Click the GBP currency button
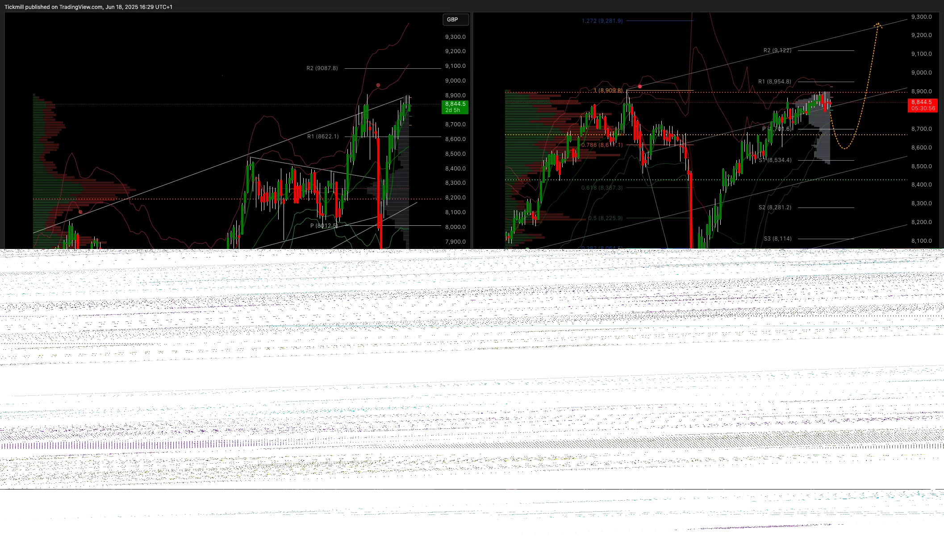 pyautogui.click(x=455, y=20)
